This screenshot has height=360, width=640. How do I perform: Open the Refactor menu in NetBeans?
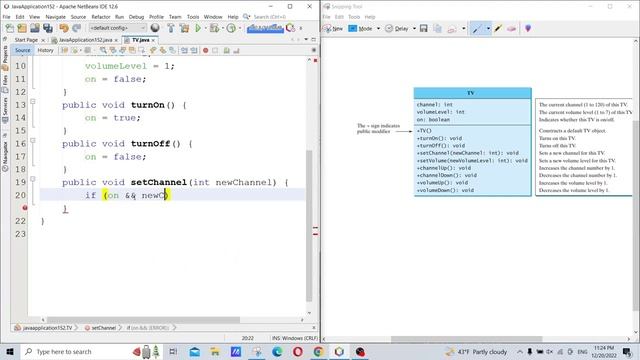pyautogui.click(x=101, y=17)
